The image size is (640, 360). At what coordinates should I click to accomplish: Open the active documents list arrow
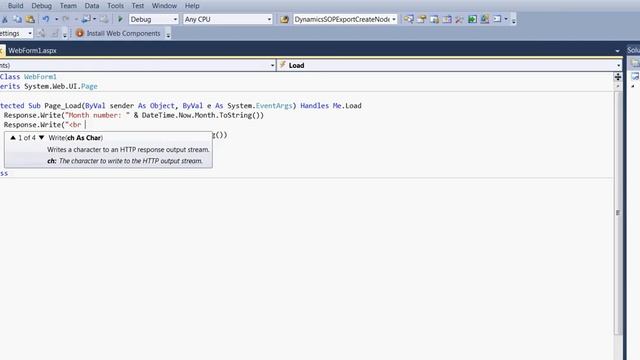click(x=617, y=51)
